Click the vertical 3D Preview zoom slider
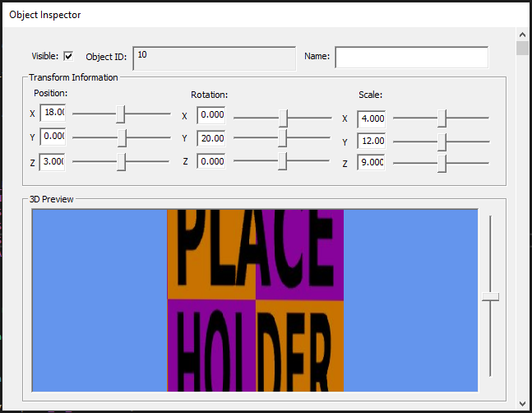The height and width of the screenshot is (413, 532). click(x=490, y=296)
